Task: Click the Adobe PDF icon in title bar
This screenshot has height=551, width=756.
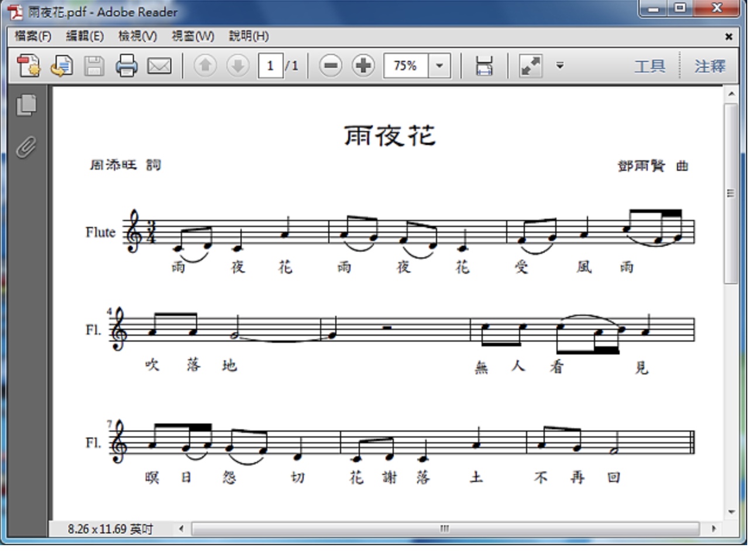Action: [16, 12]
